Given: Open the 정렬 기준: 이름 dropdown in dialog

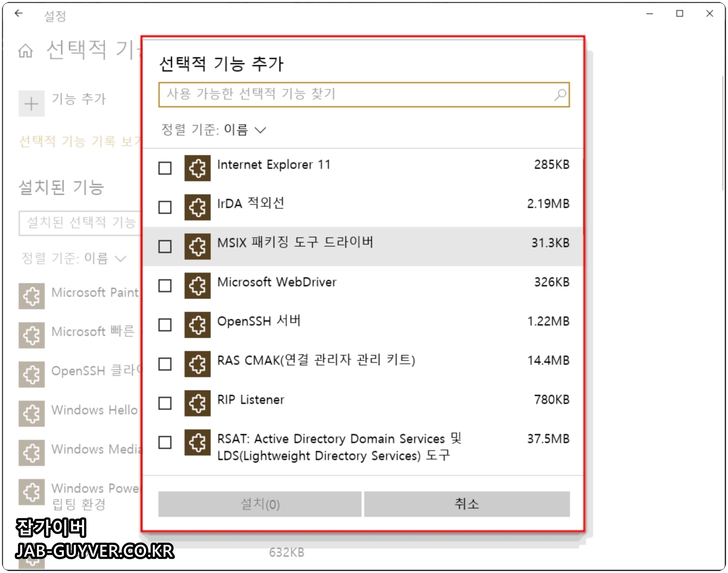Looking at the screenshot, I should 214,130.
